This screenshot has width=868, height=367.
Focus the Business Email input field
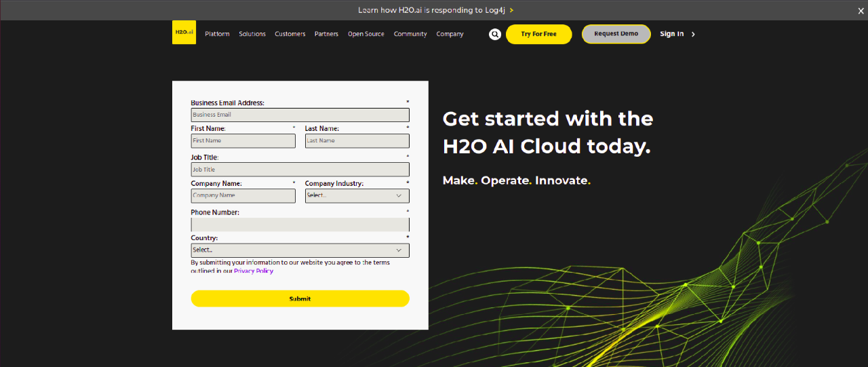click(x=300, y=115)
